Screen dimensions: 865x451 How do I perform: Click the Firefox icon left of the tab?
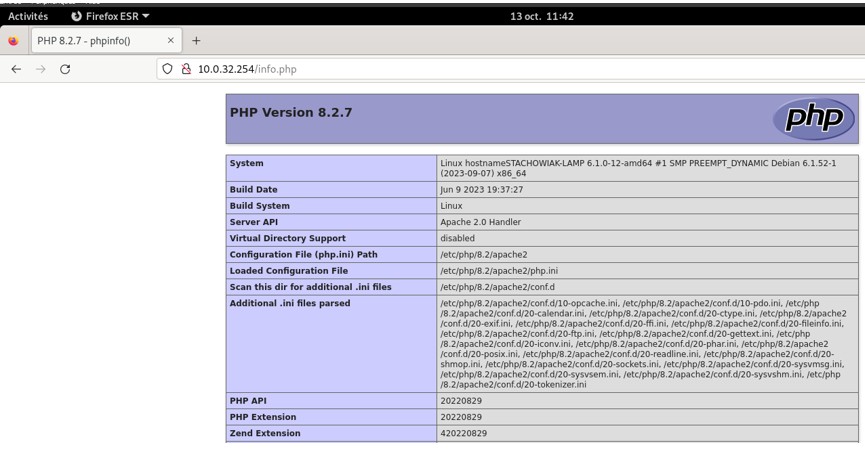(13, 41)
